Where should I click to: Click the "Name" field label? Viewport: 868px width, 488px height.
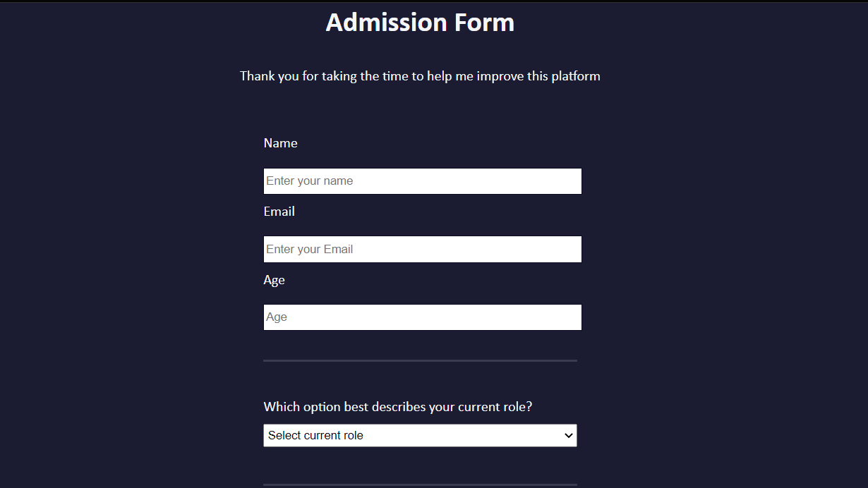(280, 143)
